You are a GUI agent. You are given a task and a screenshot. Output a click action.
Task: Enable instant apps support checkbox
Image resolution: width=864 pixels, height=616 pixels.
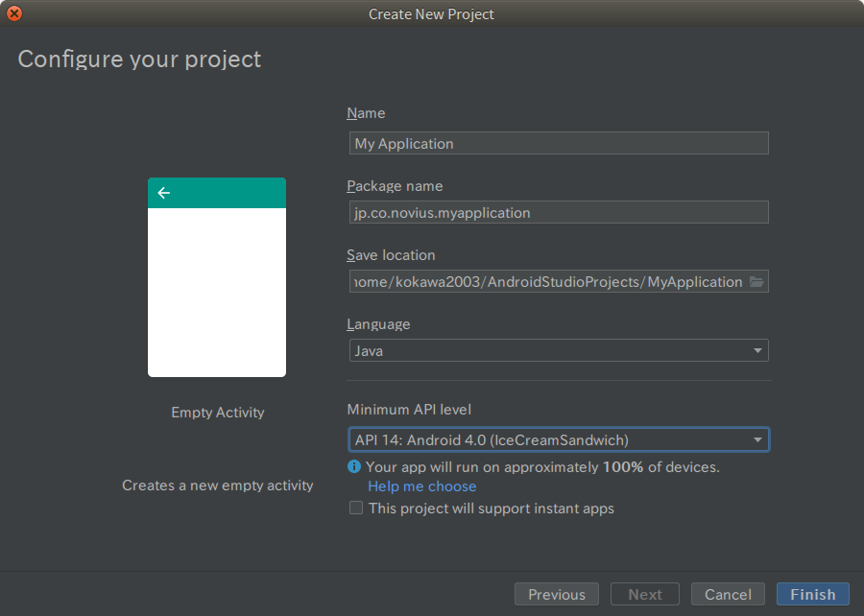(356, 508)
